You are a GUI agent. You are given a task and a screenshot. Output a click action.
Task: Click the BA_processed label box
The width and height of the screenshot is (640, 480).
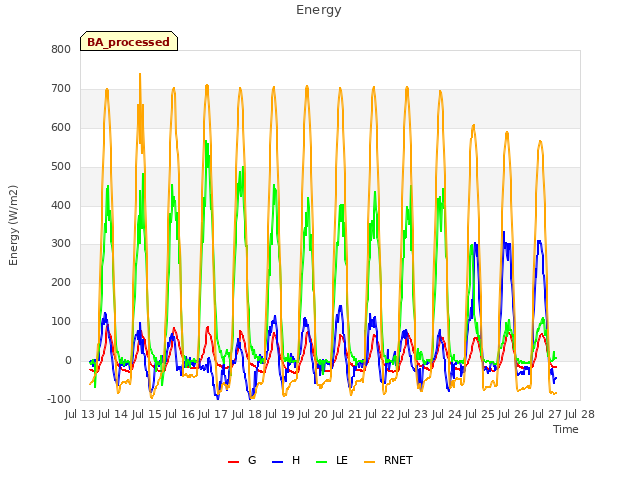coord(129,41)
